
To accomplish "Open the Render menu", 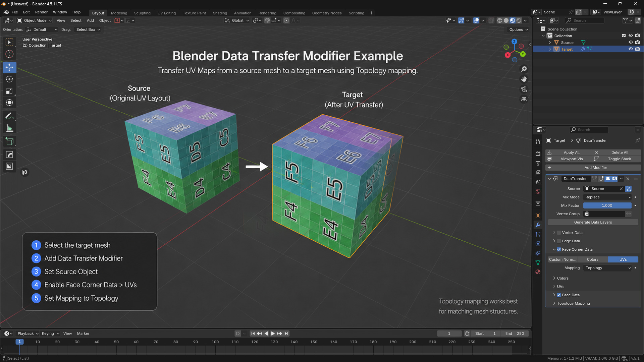I will (x=41, y=12).
